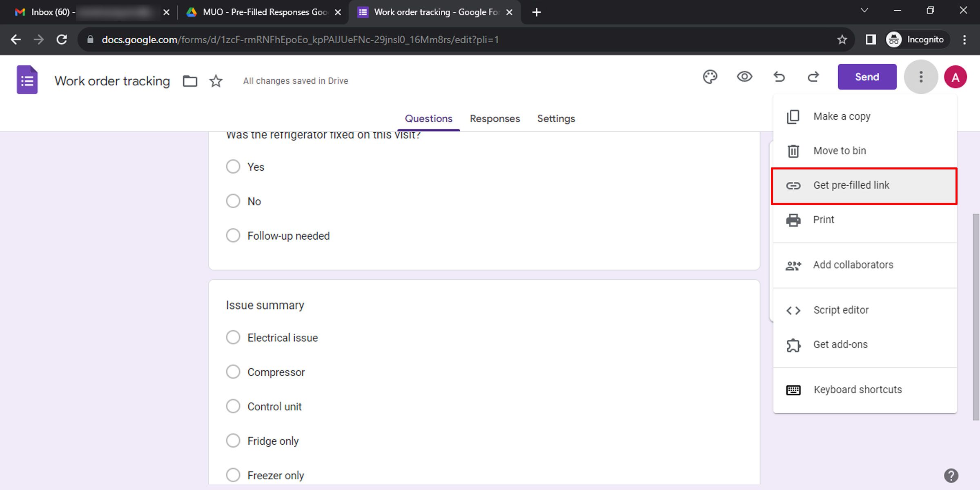The width and height of the screenshot is (980, 490).
Task: Open Keyboard shortcuts
Action: click(x=857, y=389)
